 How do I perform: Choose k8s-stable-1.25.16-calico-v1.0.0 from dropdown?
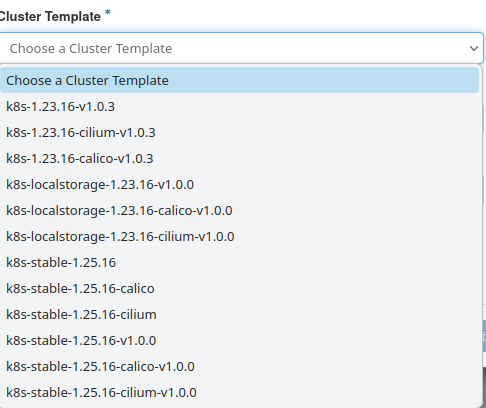[239, 367]
